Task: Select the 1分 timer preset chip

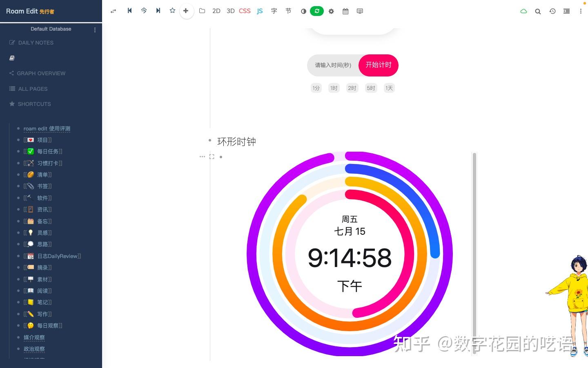Action: [316, 88]
